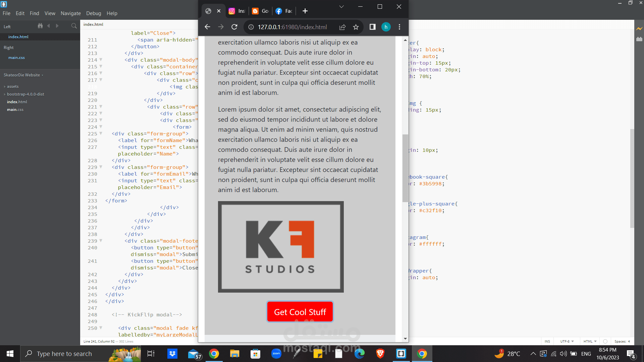The image size is (644, 362).
Task: Click the Live Preview lightning icon
Action: 639,28
